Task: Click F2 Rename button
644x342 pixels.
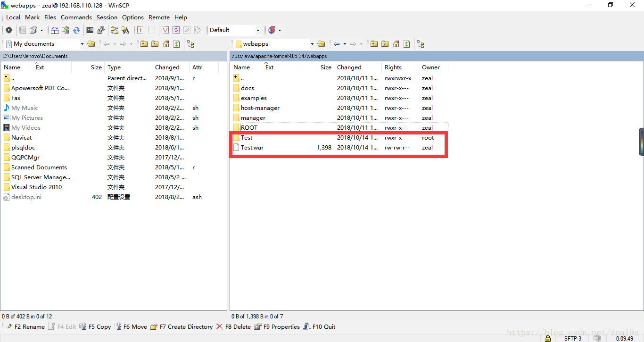Action: click(x=25, y=326)
